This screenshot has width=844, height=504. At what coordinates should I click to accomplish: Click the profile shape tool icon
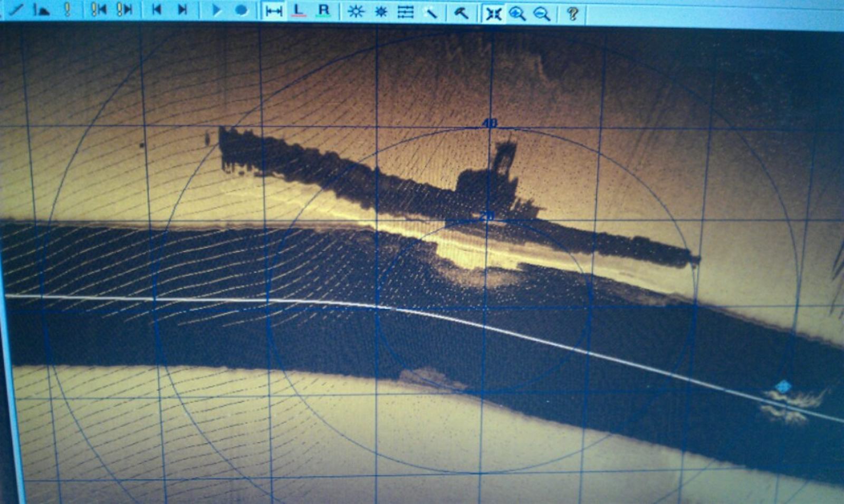point(41,10)
